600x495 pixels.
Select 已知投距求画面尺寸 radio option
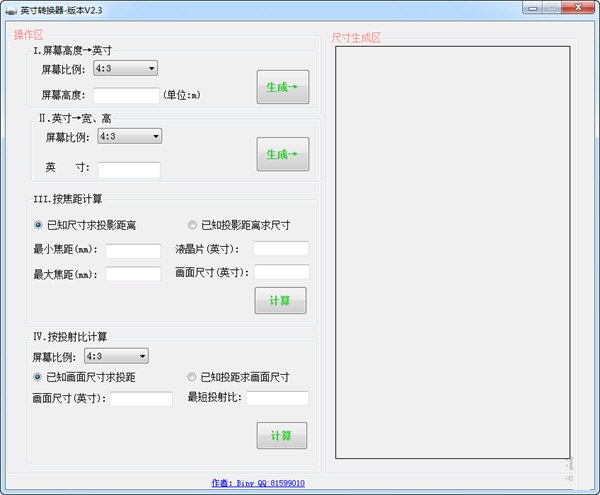(x=238, y=377)
